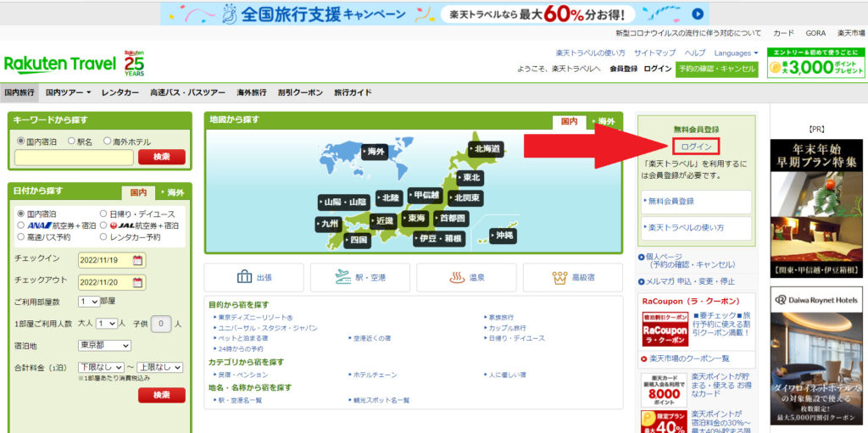Select 首都圏 region on the map
This screenshot has height=433, width=868.
[450, 218]
